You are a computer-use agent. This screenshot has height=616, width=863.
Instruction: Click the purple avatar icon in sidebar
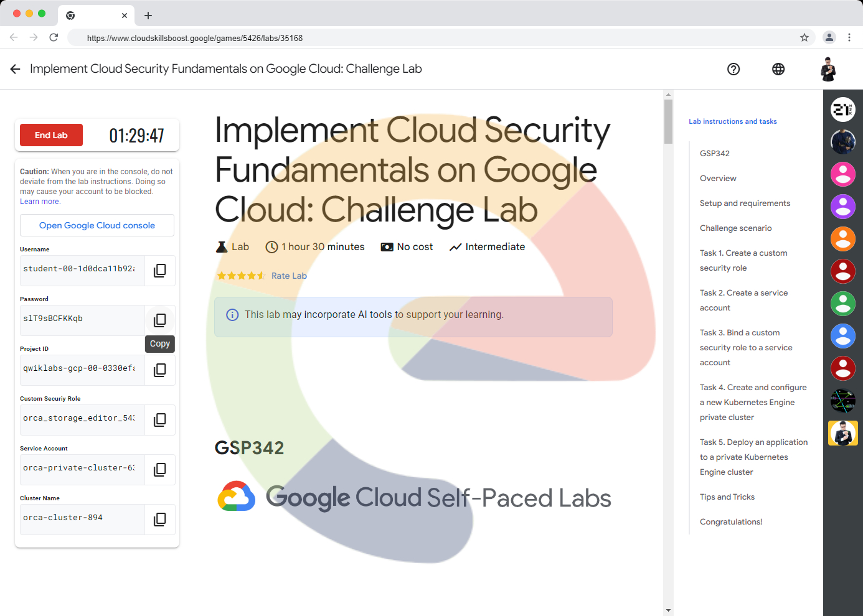843,207
